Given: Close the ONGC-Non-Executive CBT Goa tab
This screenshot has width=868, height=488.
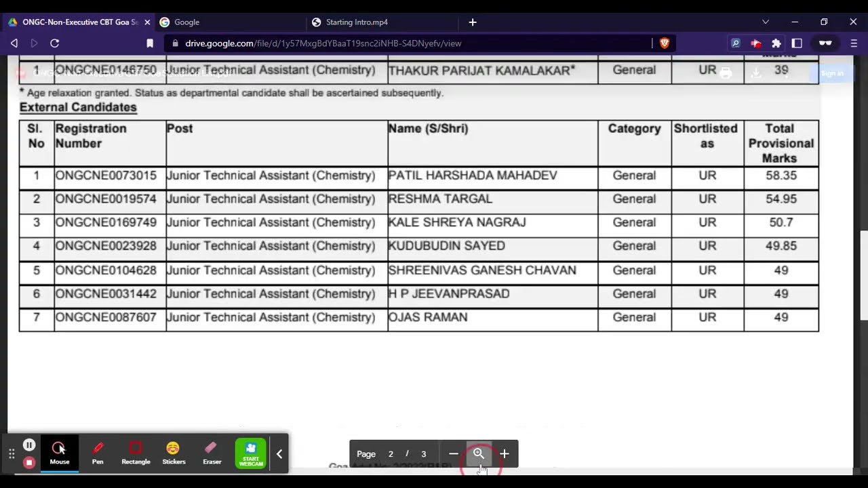Looking at the screenshot, I should 147,22.
